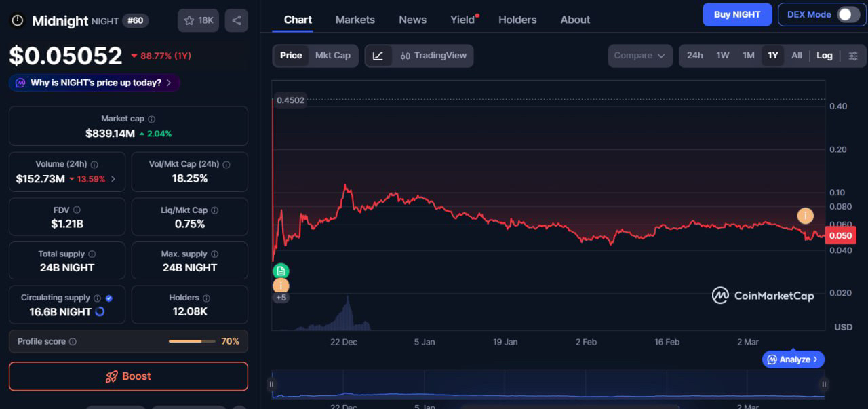Click the 70% profile score value
The width and height of the screenshot is (868, 409).
coord(230,341)
